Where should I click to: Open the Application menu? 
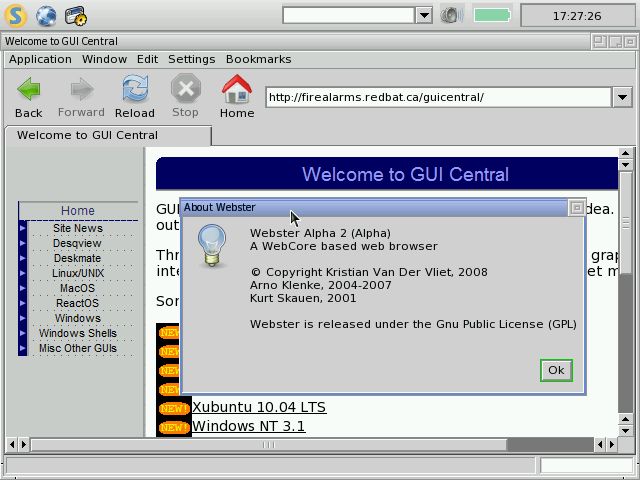[40, 59]
